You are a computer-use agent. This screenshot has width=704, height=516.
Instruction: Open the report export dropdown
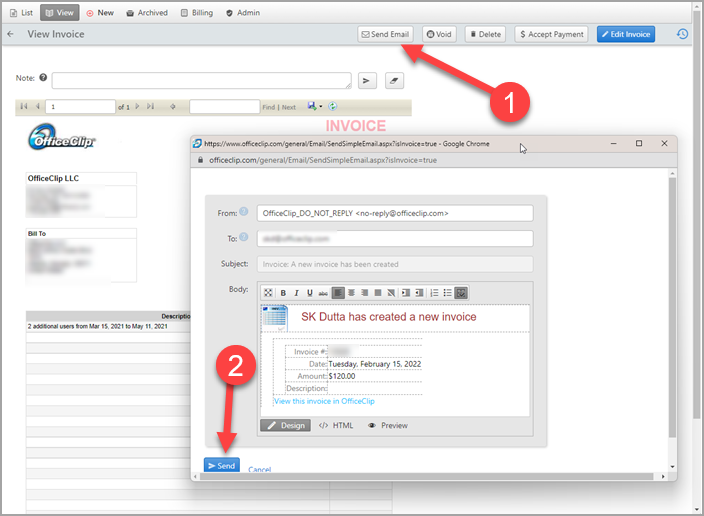click(x=315, y=106)
